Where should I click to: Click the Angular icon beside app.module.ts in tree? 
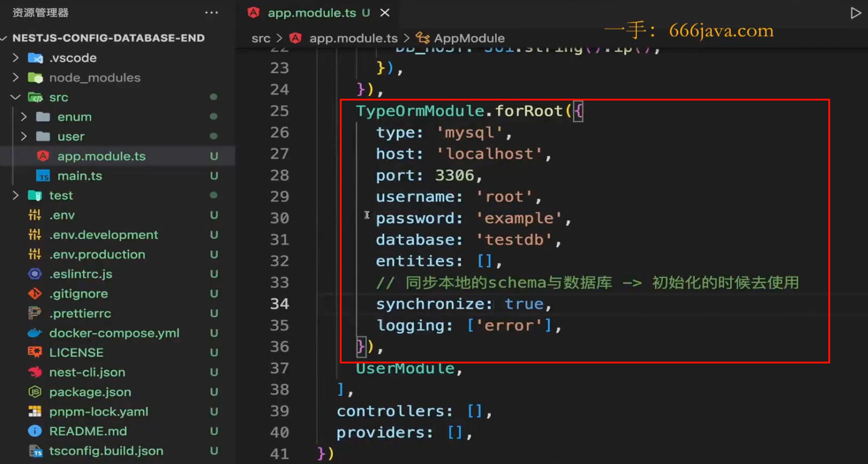pos(43,156)
